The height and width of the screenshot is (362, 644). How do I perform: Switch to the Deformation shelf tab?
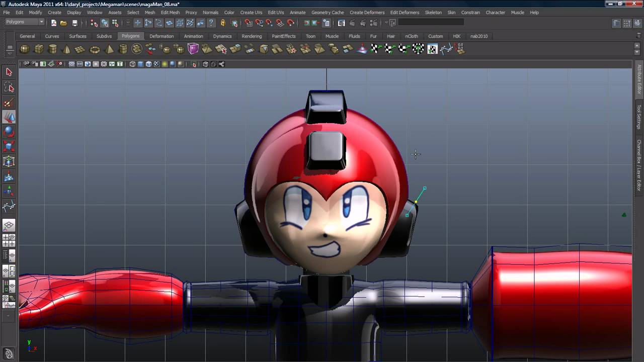[x=162, y=36]
